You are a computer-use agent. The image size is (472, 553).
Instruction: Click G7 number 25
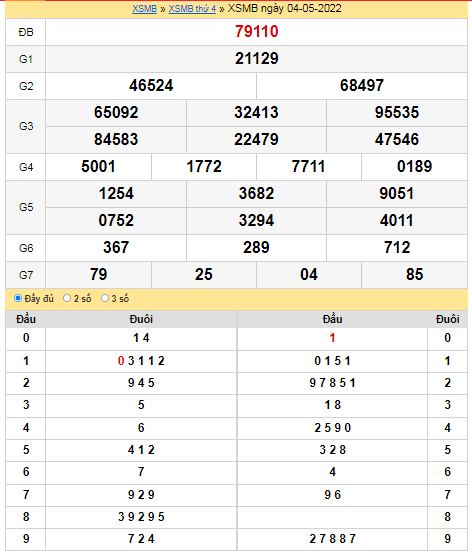tap(204, 275)
